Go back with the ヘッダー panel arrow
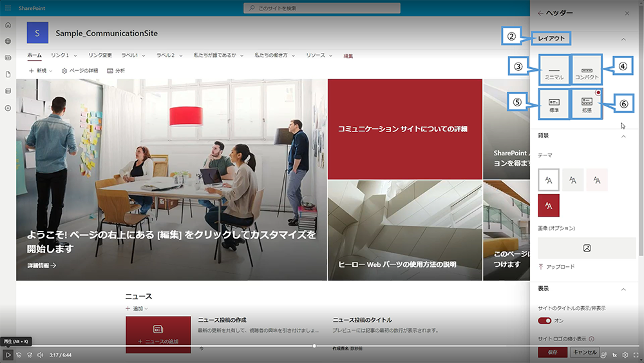This screenshot has width=644, height=363. [x=540, y=13]
